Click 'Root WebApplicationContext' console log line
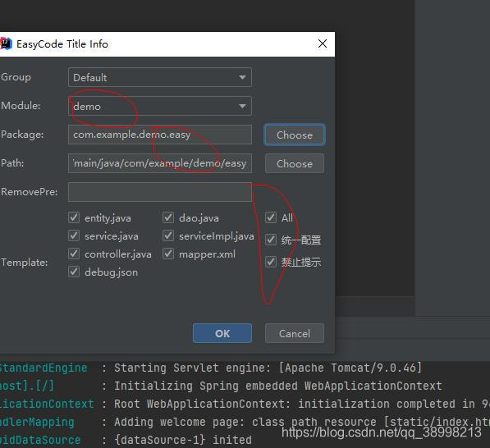The width and height of the screenshot is (490, 448). (302, 404)
